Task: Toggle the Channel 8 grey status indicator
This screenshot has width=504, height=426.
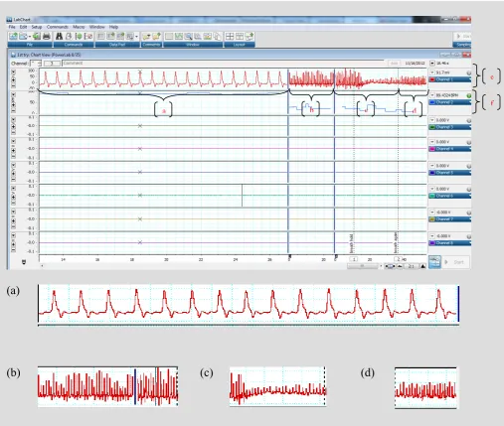Action: point(469,236)
